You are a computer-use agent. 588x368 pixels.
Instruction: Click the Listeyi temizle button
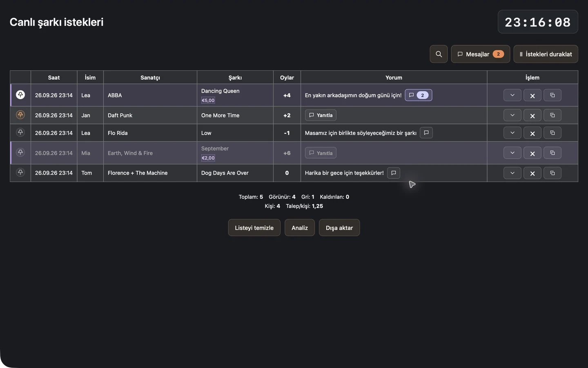pyautogui.click(x=254, y=228)
